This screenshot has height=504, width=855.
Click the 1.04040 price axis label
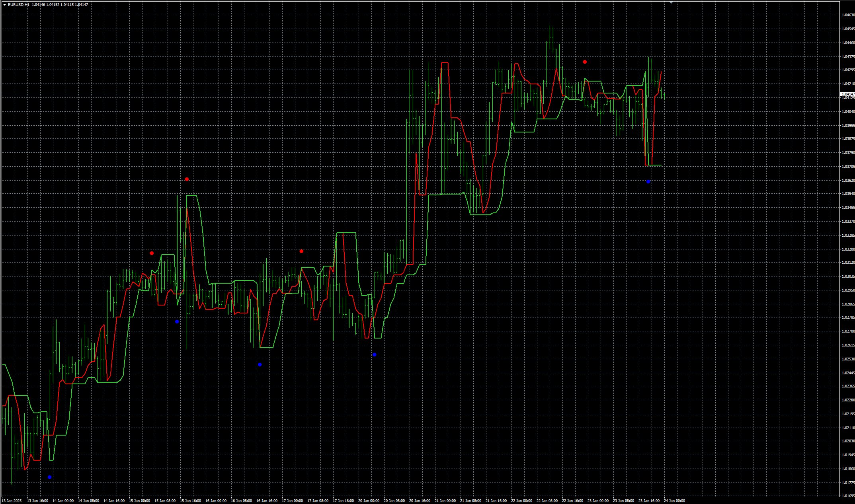pyautogui.click(x=848, y=112)
